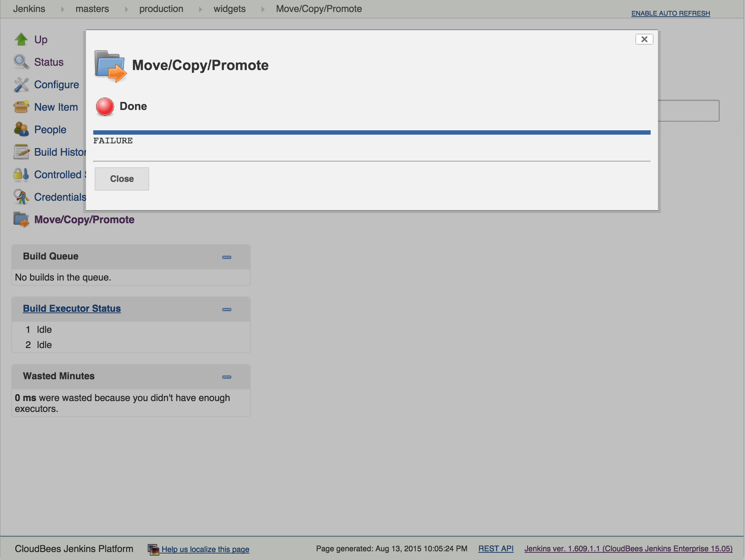Click the Status icon in sidebar

(x=21, y=61)
